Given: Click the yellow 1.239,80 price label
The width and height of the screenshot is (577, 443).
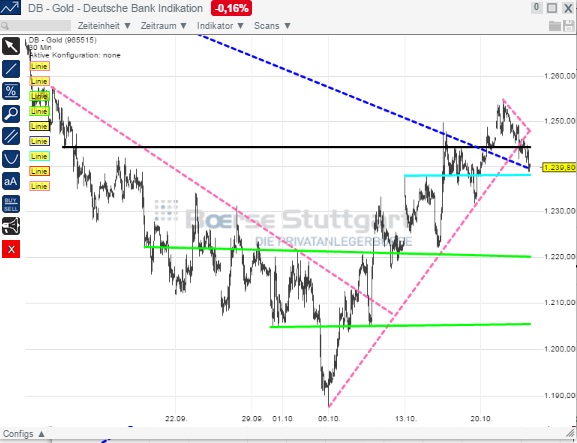Looking at the screenshot, I should point(559,167).
